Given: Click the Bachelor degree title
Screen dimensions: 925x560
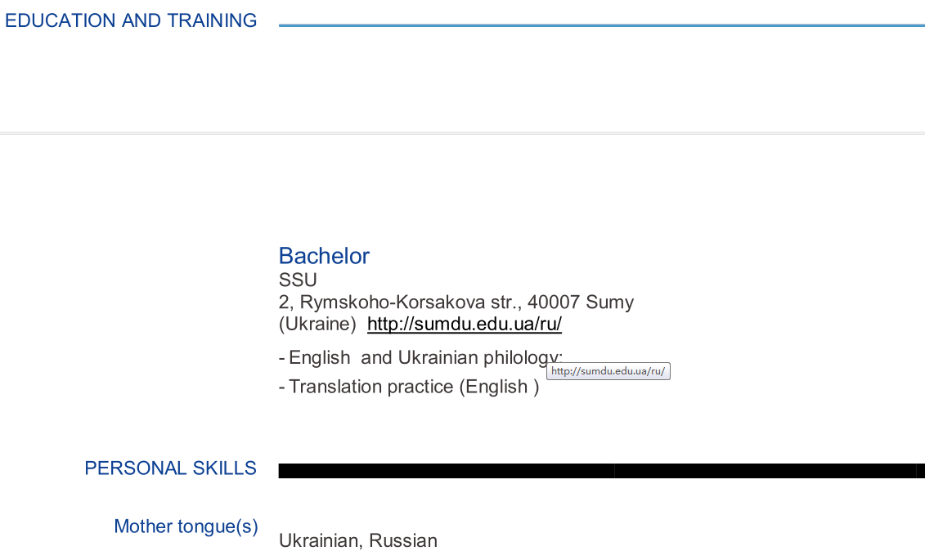Looking at the screenshot, I should click(x=324, y=256).
